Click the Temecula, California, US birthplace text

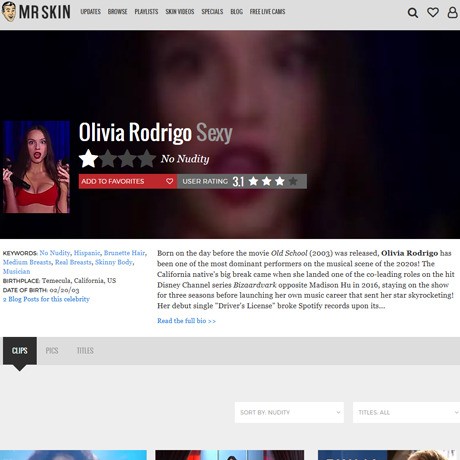pos(79,280)
